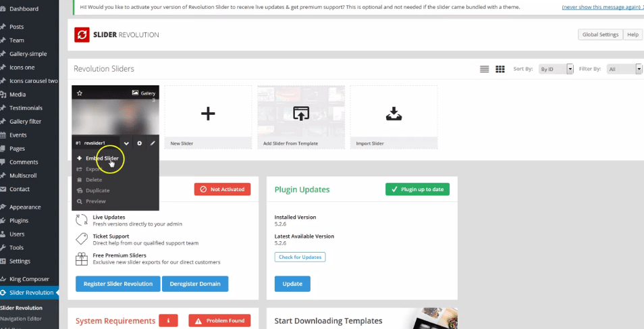This screenshot has height=329, width=644.
Task: Switch to grid view layout
Action: (x=500, y=69)
